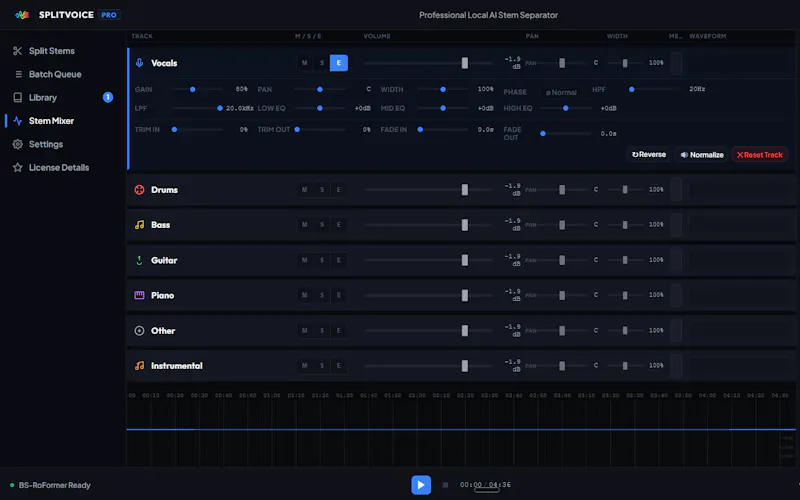Select the Stem Mixer page
800x500 pixels.
click(61, 121)
